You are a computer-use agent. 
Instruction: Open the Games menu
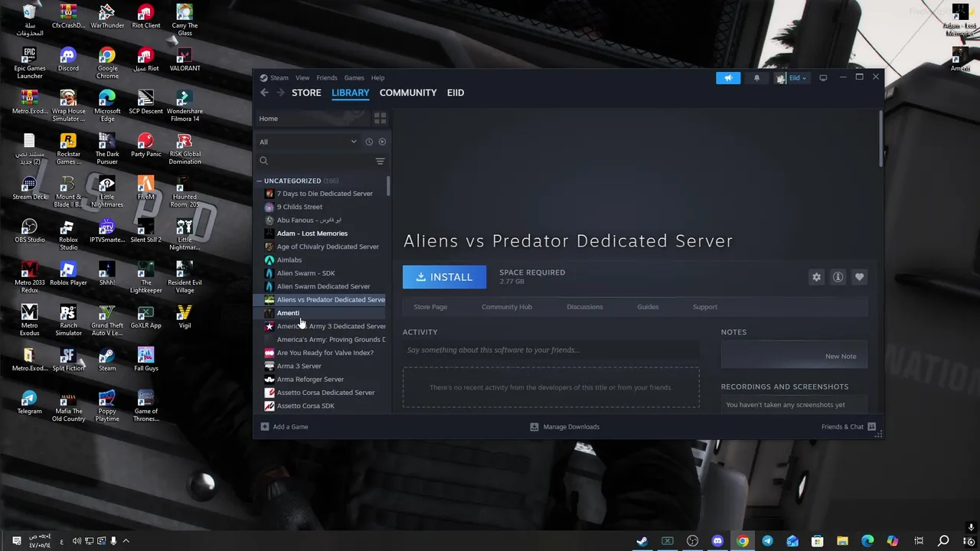(354, 78)
